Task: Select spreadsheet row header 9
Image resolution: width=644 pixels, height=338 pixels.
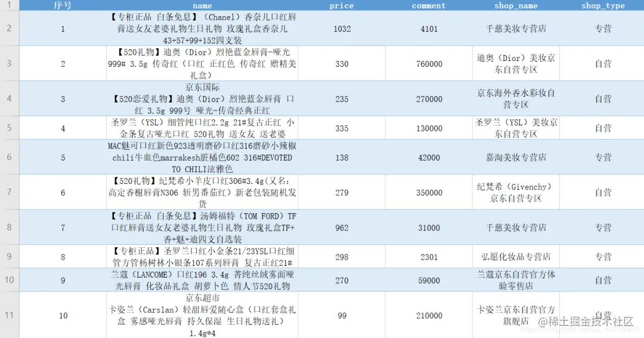Action: click(x=10, y=257)
